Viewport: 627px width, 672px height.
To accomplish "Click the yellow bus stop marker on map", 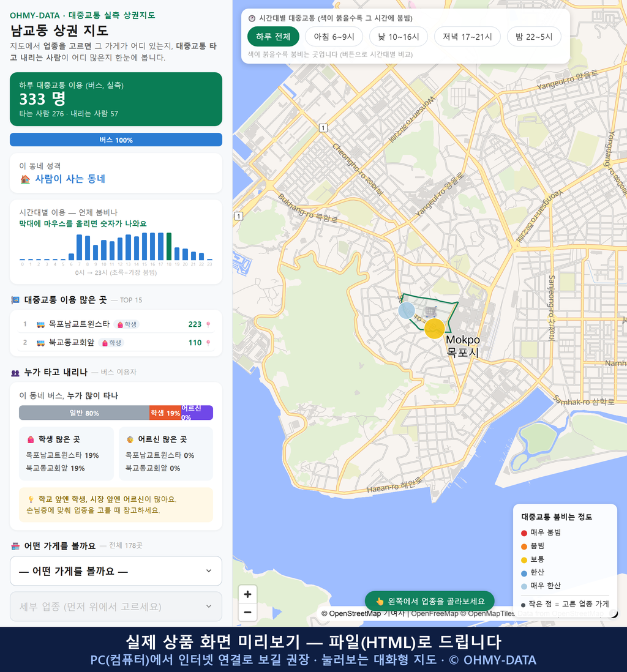I will pyautogui.click(x=435, y=329).
